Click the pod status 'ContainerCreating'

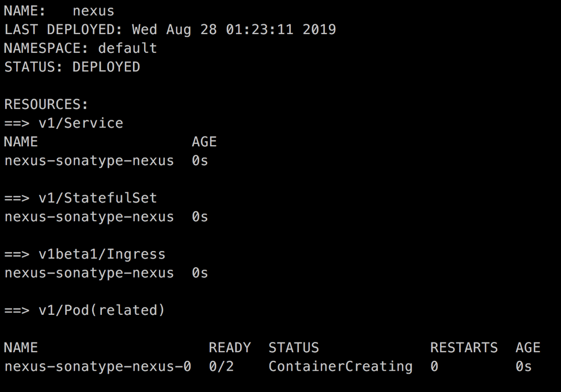pyautogui.click(x=340, y=367)
